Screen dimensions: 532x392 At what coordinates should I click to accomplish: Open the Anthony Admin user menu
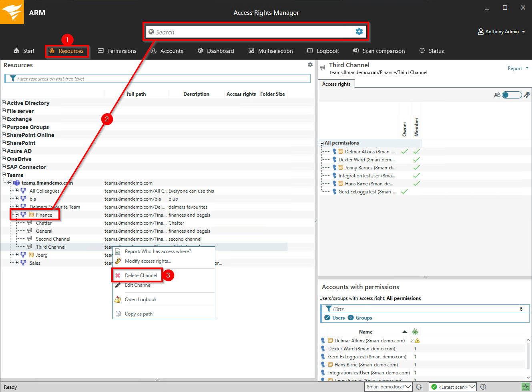pyautogui.click(x=502, y=32)
